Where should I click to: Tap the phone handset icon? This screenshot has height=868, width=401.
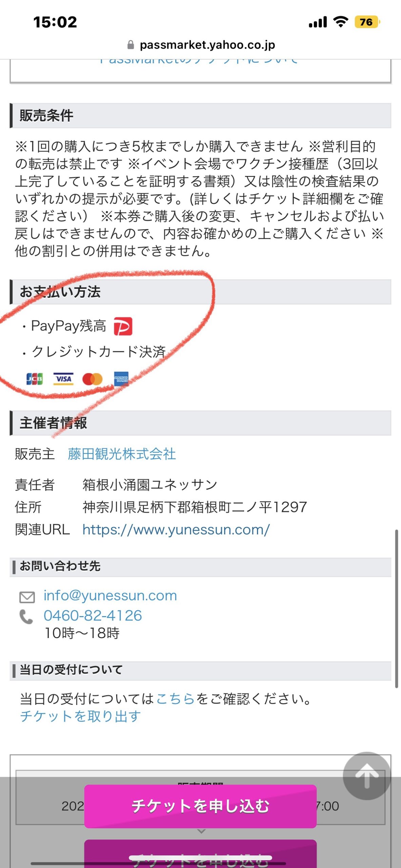click(x=26, y=617)
